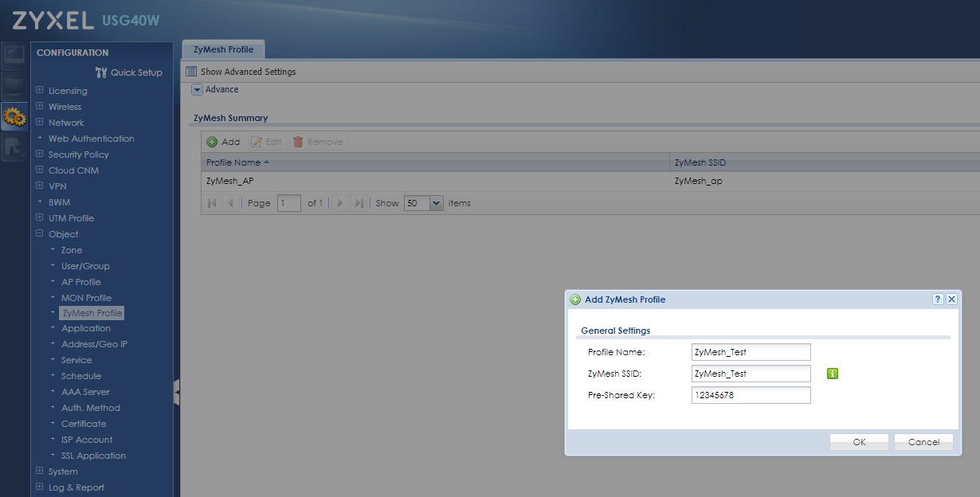Go to previous page icon
Viewport: 980px width, 497px height.
click(230, 203)
